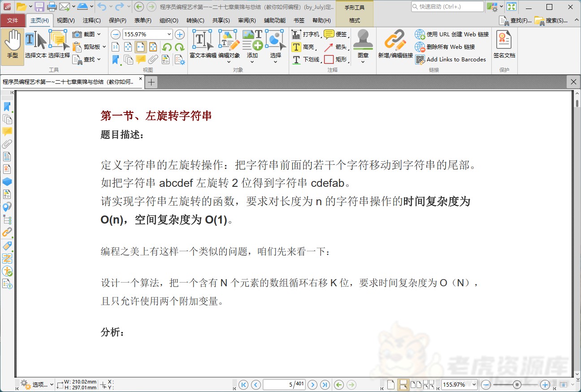Click the redo arrow icon

[x=119, y=7]
